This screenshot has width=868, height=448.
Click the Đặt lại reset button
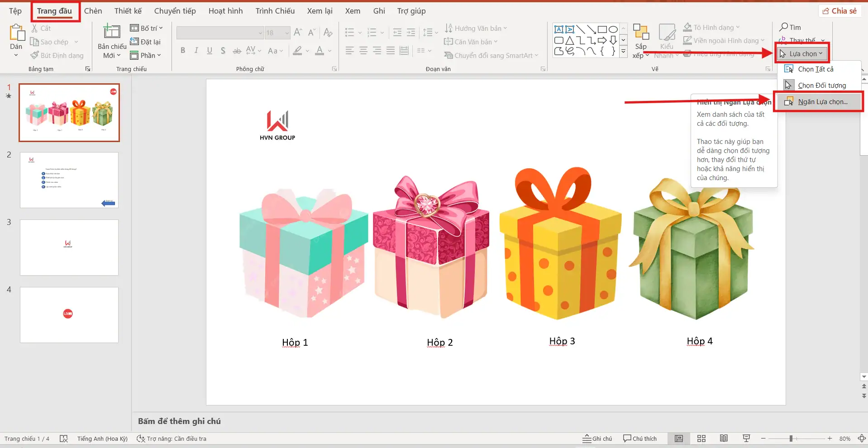145,42
